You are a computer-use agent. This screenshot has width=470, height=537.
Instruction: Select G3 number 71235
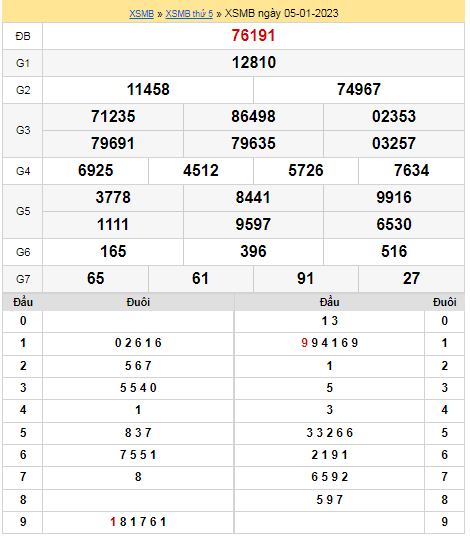click(113, 116)
